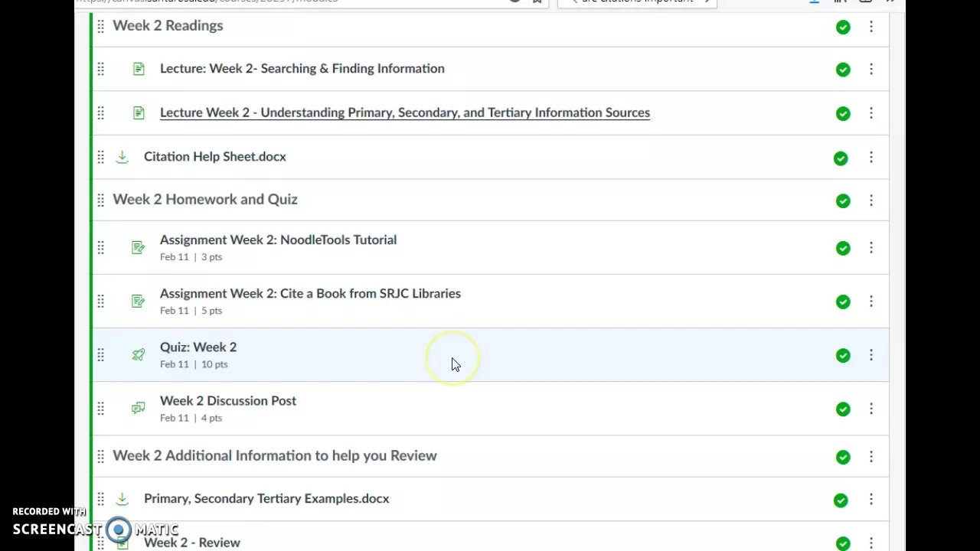The width and height of the screenshot is (980, 551).
Task: Open the Week 2 - Review page link
Action: 191,542
